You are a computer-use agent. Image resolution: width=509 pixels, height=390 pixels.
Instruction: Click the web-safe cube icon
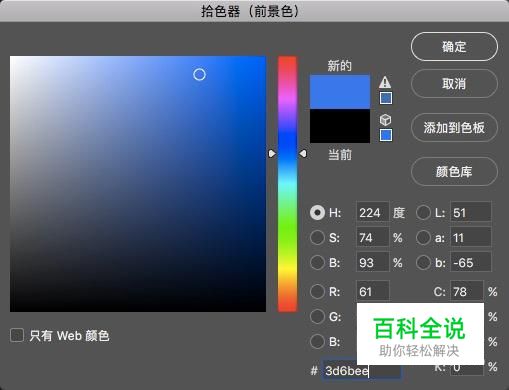(385, 120)
